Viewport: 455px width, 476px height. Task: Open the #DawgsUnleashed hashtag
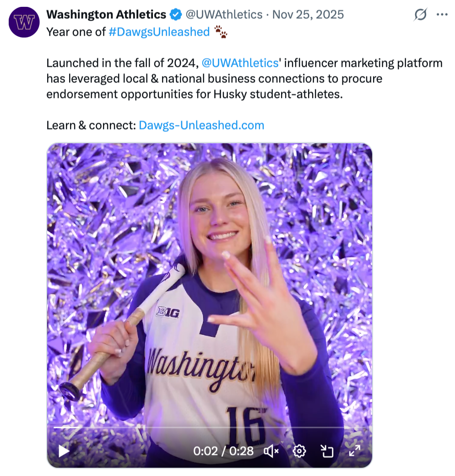(x=159, y=32)
